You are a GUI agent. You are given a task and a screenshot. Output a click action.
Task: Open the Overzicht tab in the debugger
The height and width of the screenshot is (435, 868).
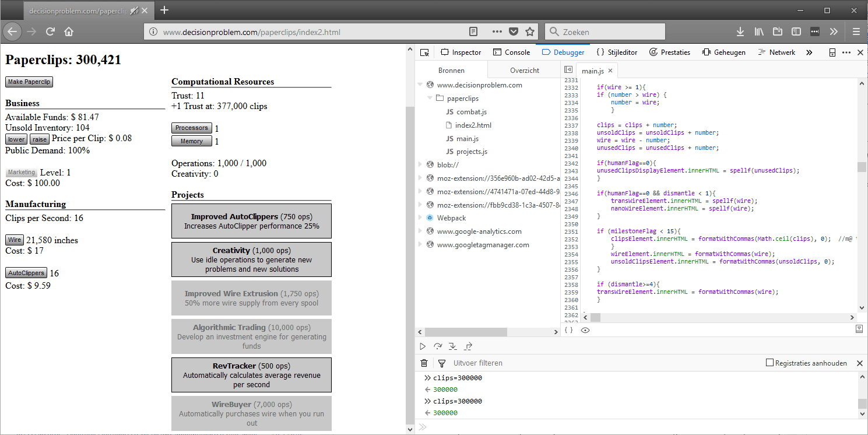523,69
